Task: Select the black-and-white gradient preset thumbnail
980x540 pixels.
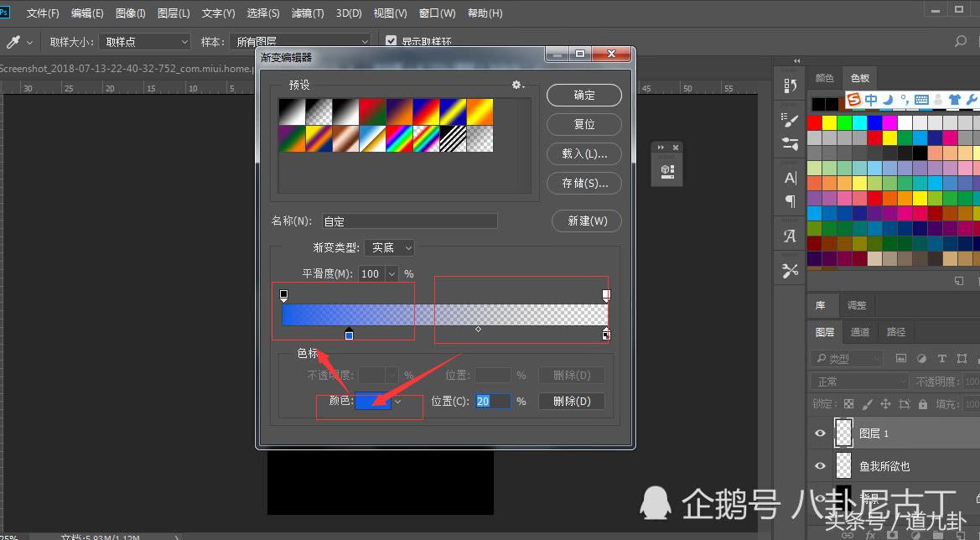Action: (x=290, y=110)
